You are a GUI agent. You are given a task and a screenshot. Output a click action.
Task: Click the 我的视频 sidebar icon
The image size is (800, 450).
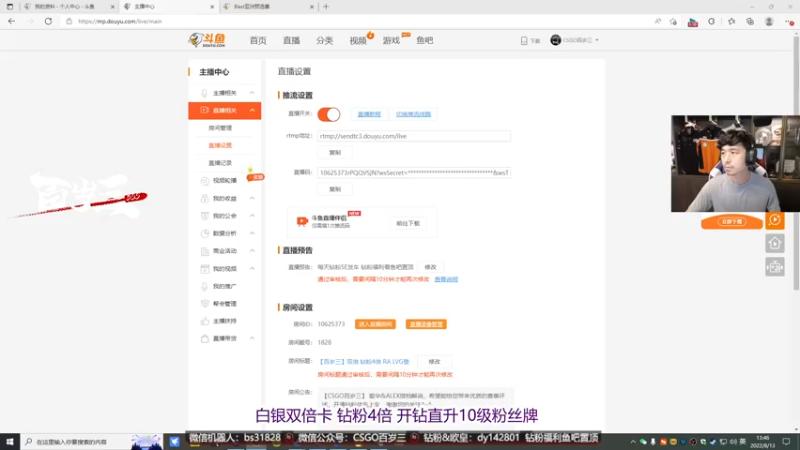tap(205, 268)
